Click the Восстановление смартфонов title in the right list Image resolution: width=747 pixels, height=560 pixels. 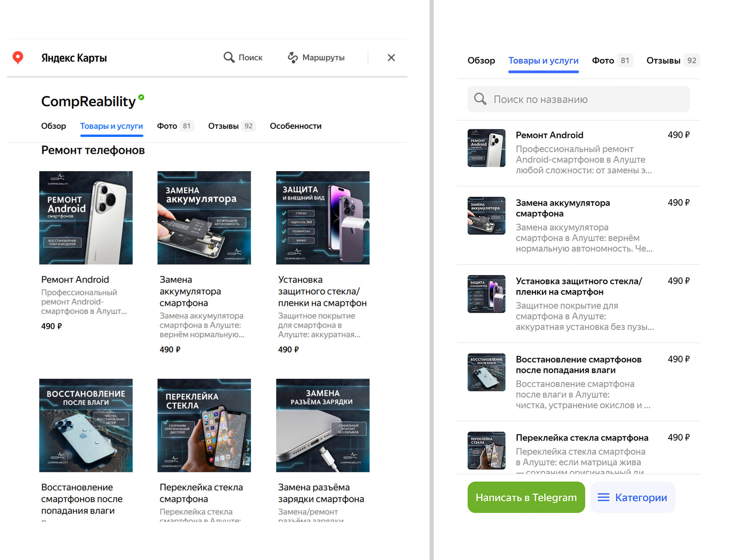578,364
